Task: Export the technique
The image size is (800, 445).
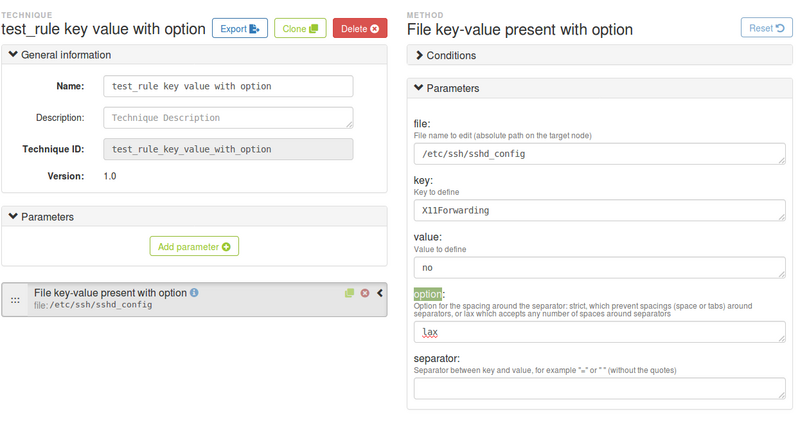Action: point(240,29)
